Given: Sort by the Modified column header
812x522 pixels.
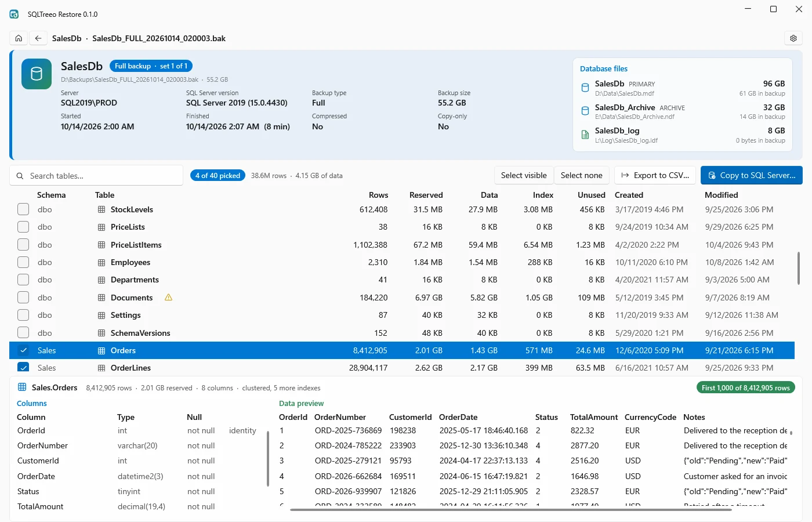Looking at the screenshot, I should [x=721, y=195].
